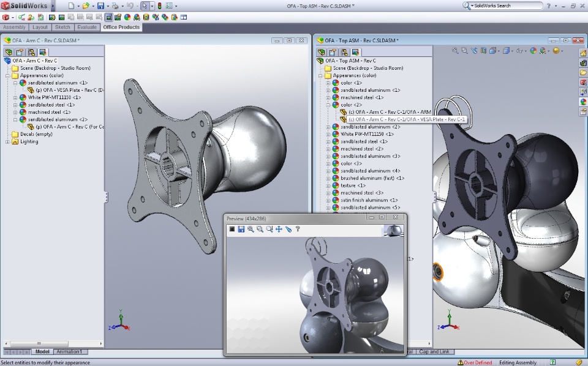The height and width of the screenshot is (366, 588).
Task: Click the Paste Appearance clipboard icon
Action: click(175, 17)
